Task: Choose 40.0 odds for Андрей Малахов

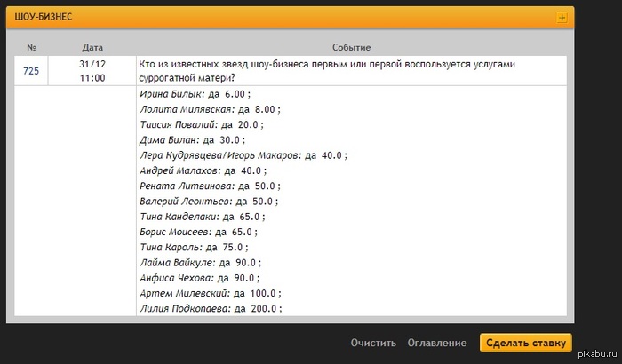Action: tap(251, 170)
